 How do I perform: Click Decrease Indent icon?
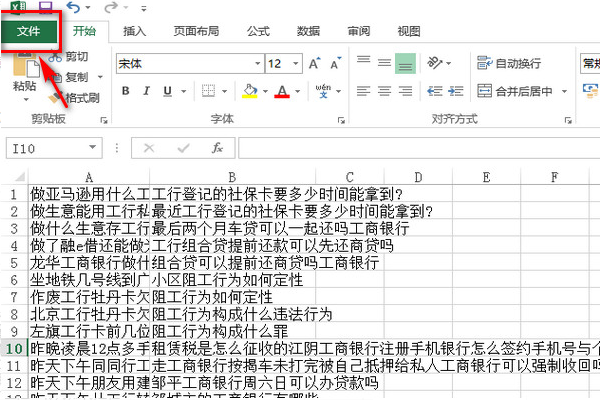[x=435, y=91]
